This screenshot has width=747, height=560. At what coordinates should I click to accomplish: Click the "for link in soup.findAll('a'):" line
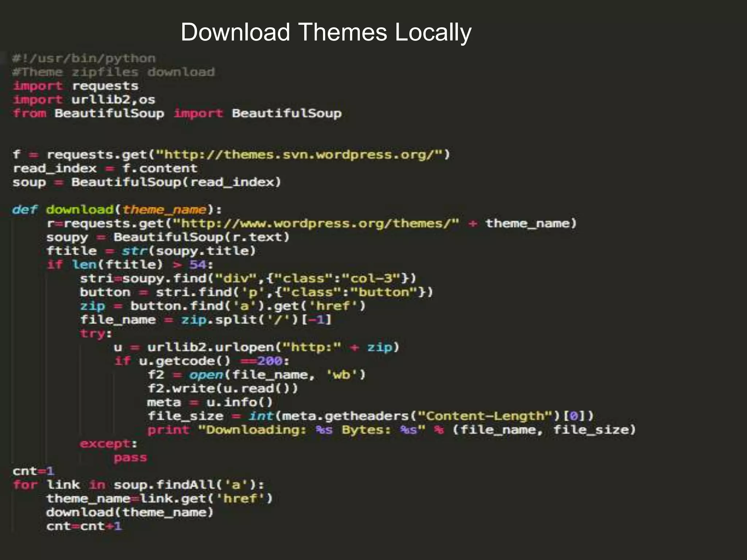point(139,485)
